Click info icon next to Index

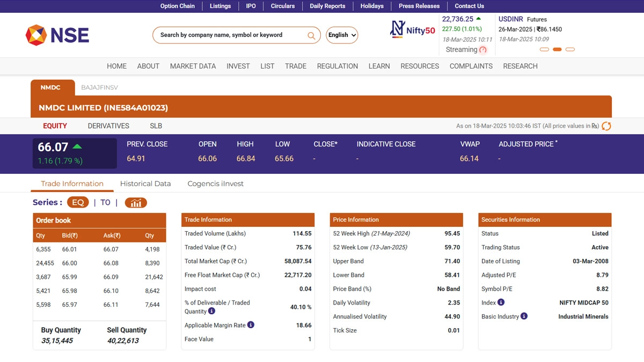pyautogui.click(x=501, y=302)
